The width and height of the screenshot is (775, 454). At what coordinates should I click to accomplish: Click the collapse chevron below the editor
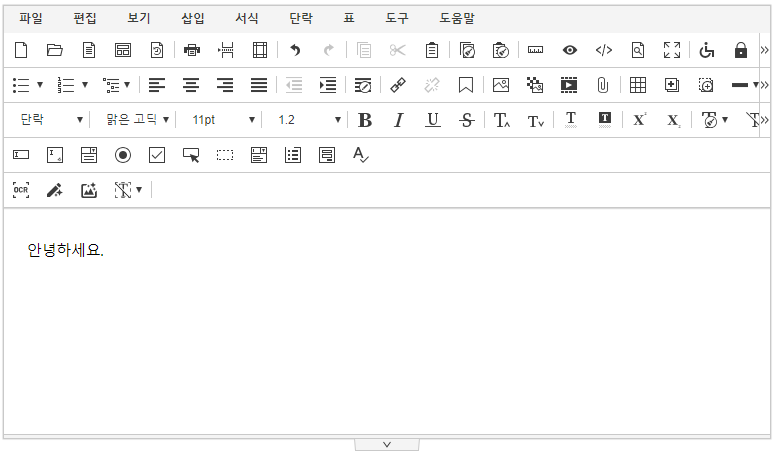click(x=387, y=445)
